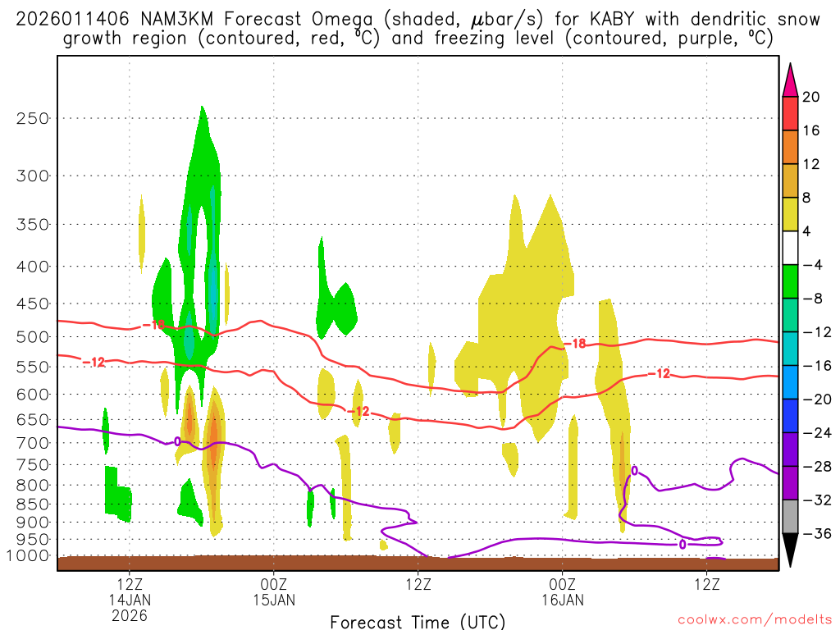Click the chart title text mentioning KABY

coord(418,29)
